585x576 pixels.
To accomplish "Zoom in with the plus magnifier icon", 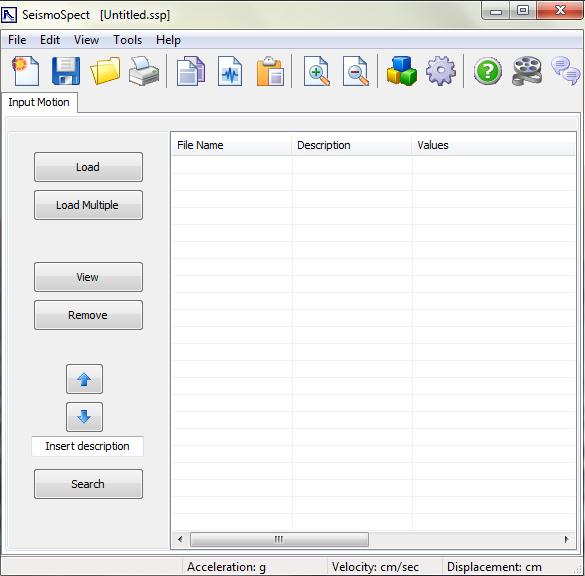I will point(317,71).
